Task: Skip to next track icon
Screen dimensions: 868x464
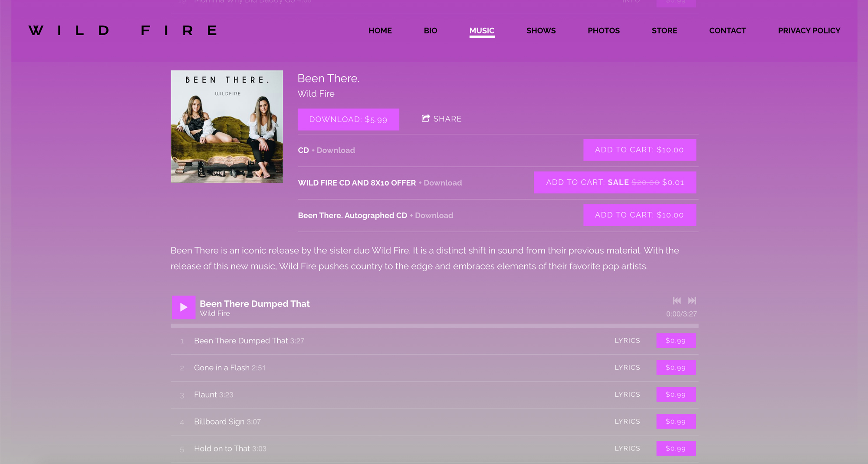Action: [692, 300]
